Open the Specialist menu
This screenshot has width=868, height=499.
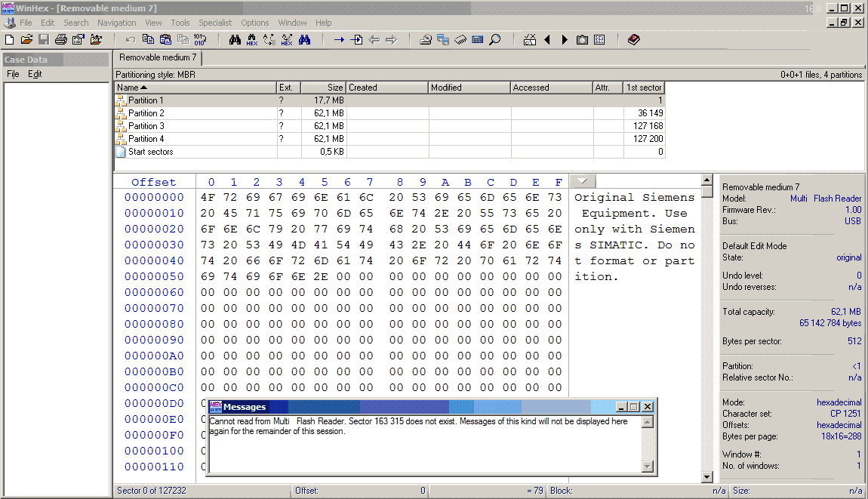pyautogui.click(x=215, y=23)
